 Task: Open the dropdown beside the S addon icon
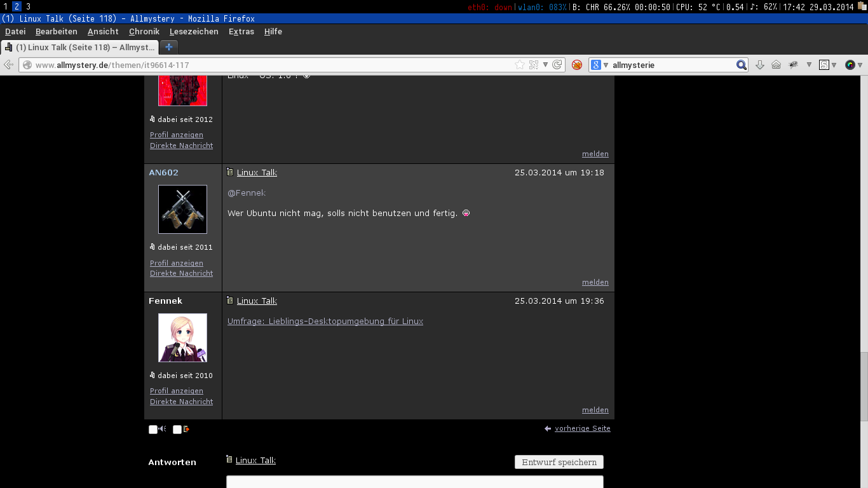pos(834,65)
